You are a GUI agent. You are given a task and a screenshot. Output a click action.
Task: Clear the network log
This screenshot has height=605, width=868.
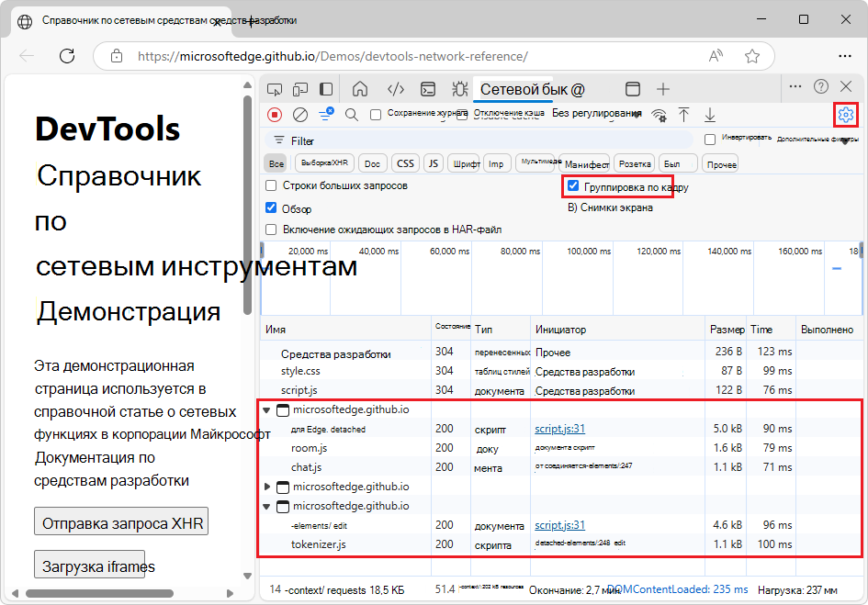click(299, 114)
